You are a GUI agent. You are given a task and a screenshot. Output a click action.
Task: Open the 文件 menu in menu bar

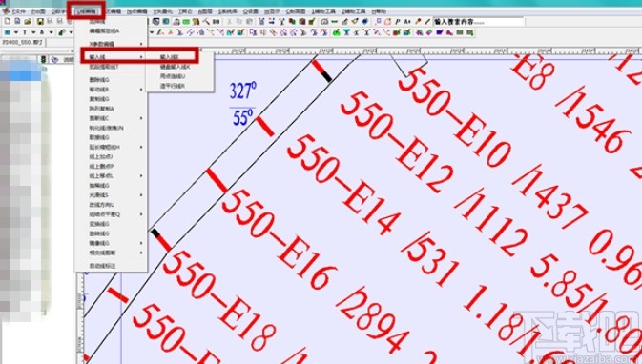[18, 11]
